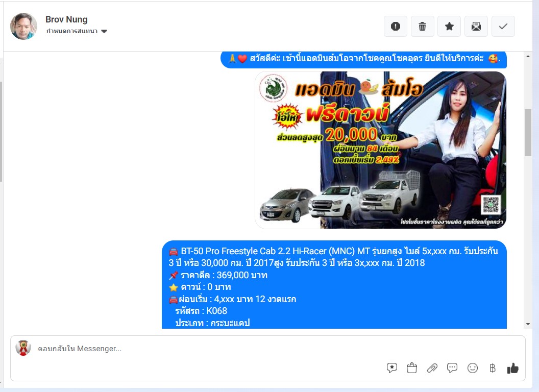Screen dimensions: 539x392
Task: Open Brov Nung's profile picture
Action: [24, 26]
